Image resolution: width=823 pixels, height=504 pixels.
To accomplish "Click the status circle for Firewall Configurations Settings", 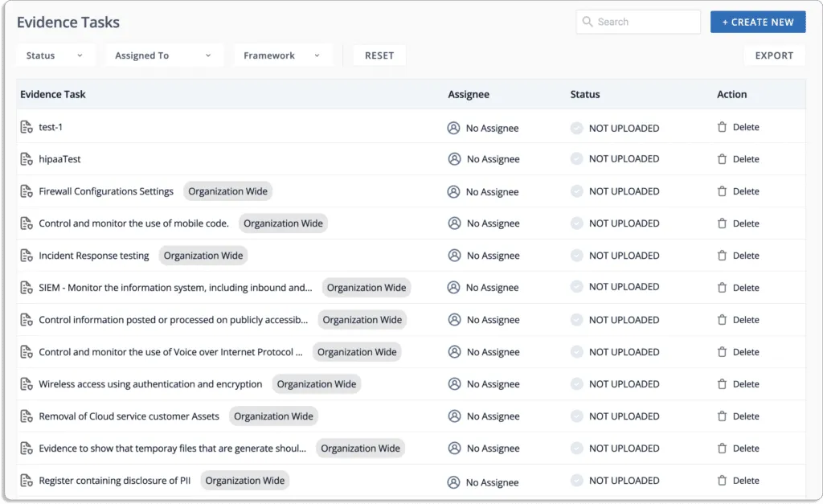I will click(x=577, y=191).
